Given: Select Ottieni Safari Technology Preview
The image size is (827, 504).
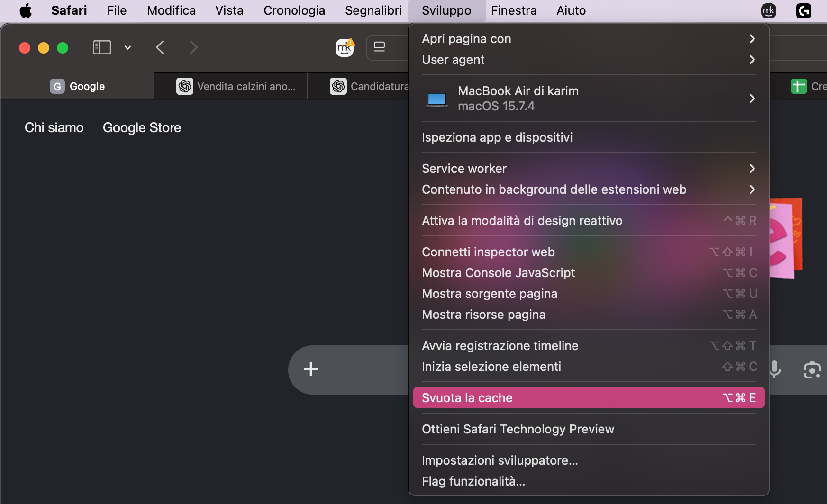Looking at the screenshot, I should [589, 429].
